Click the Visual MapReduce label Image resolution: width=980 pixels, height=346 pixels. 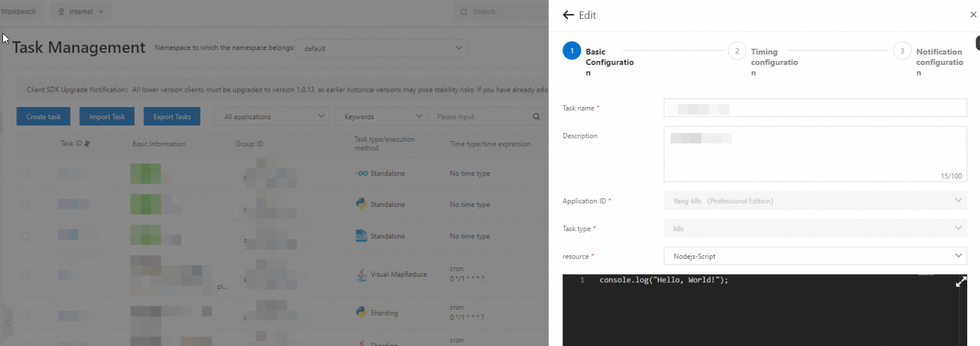(x=399, y=274)
